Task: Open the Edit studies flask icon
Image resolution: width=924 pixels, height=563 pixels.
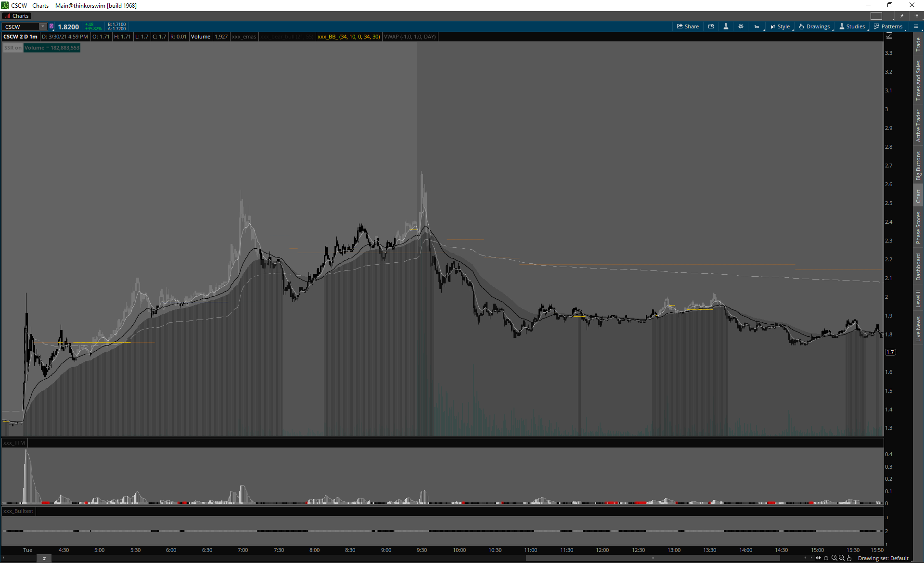Action: (x=726, y=26)
